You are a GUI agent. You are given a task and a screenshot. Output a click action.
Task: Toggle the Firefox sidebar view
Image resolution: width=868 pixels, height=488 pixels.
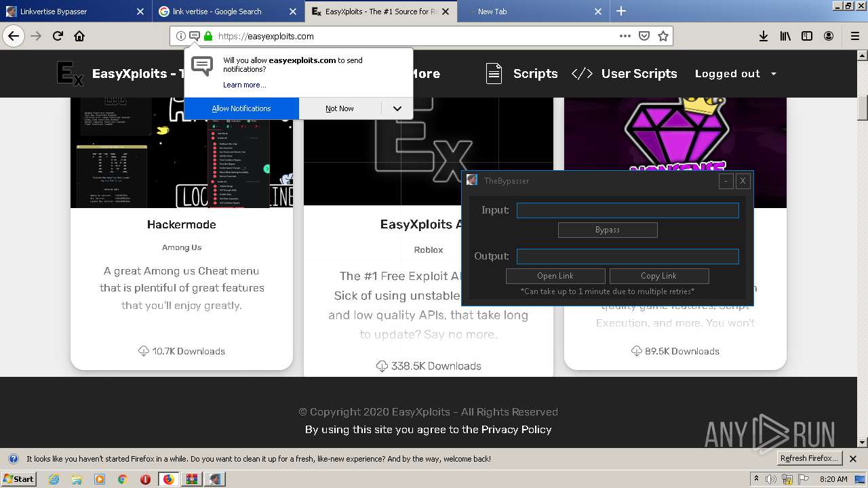coord(807,36)
